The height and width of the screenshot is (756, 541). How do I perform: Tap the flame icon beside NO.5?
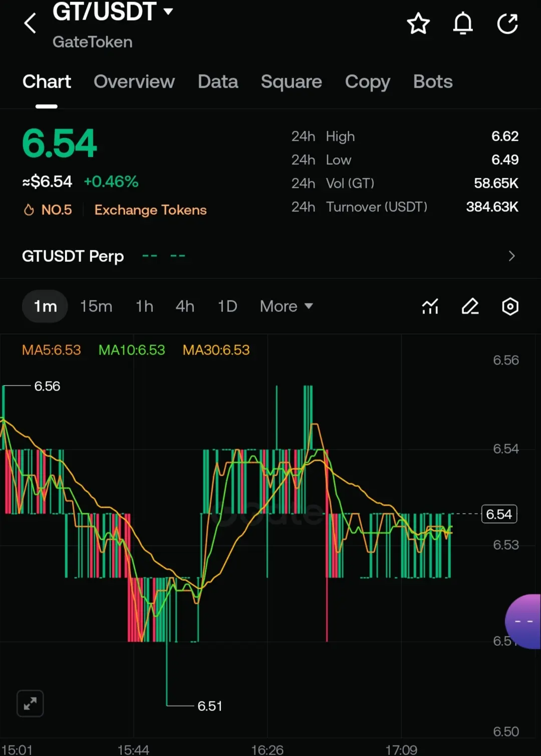pos(29,210)
